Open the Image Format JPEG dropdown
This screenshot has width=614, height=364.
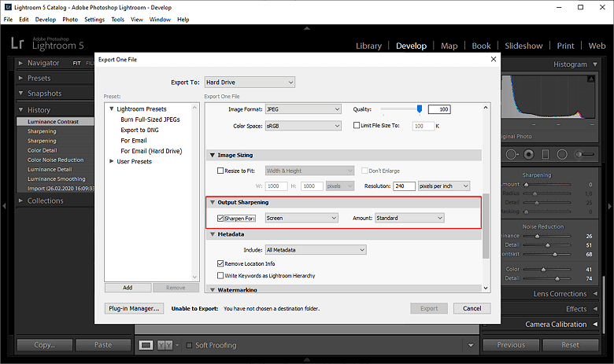(x=303, y=109)
